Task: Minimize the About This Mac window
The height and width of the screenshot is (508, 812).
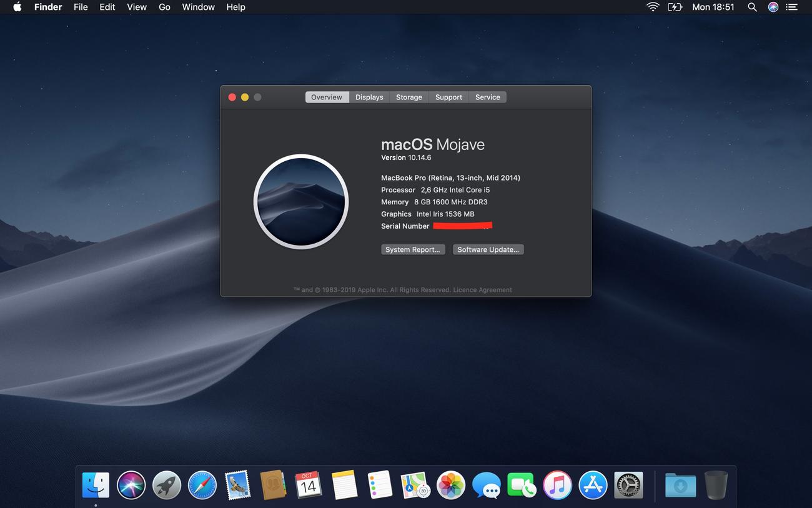Action: 245,97
